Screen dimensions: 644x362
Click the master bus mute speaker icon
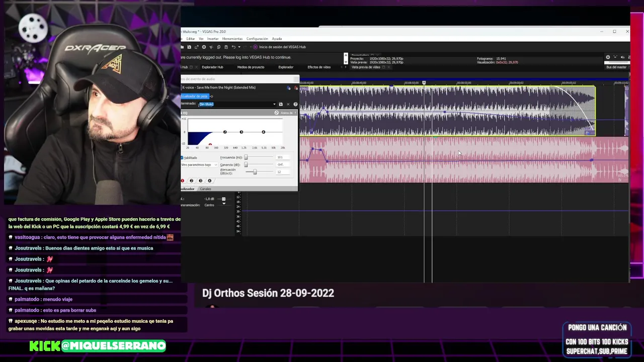(x=622, y=57)
